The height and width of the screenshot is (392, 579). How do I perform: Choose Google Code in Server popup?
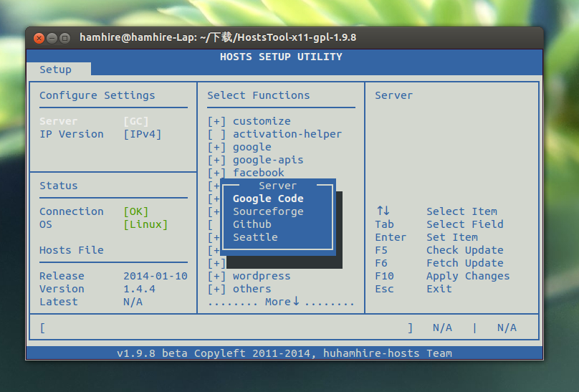(x=268, y=199)
